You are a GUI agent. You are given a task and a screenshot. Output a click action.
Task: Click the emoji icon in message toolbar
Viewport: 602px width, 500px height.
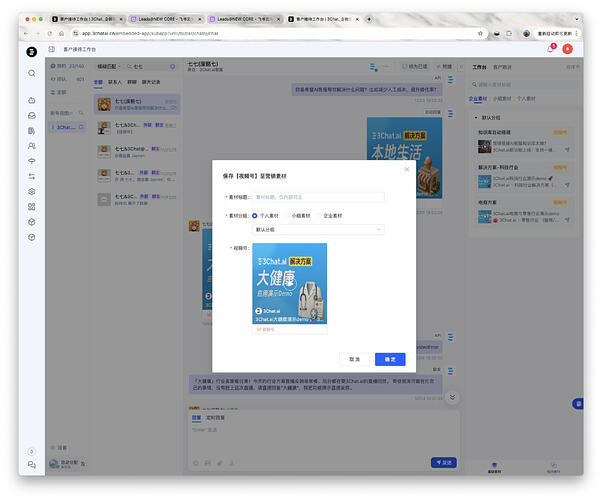point(196,463)
